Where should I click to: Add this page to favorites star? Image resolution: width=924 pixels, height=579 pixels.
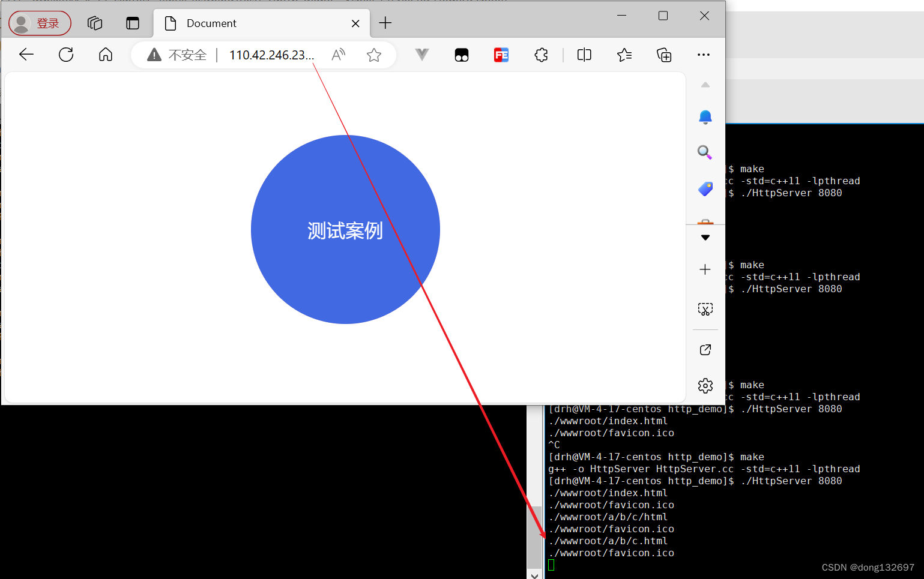[374, 55]
